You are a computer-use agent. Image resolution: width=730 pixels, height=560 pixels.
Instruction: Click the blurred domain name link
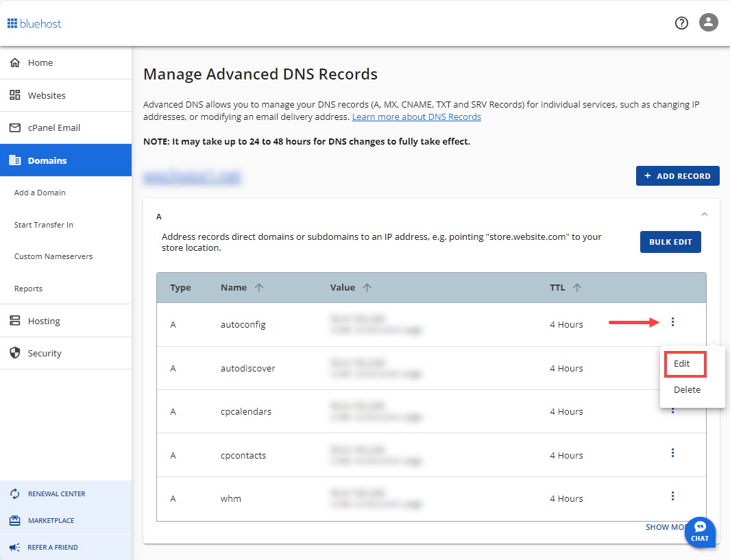coord(192,178)
